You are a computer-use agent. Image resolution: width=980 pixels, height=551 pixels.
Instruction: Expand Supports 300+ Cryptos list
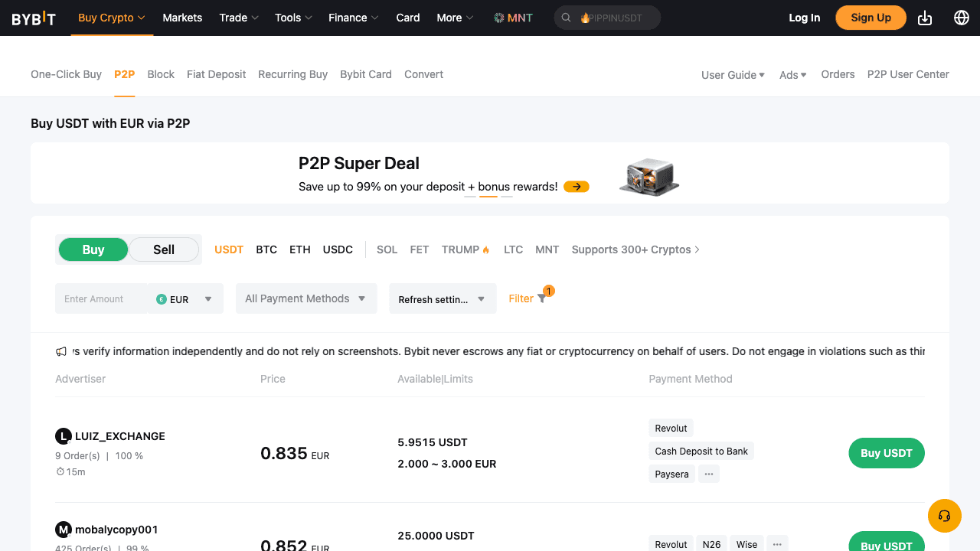(x=635, y=249)
